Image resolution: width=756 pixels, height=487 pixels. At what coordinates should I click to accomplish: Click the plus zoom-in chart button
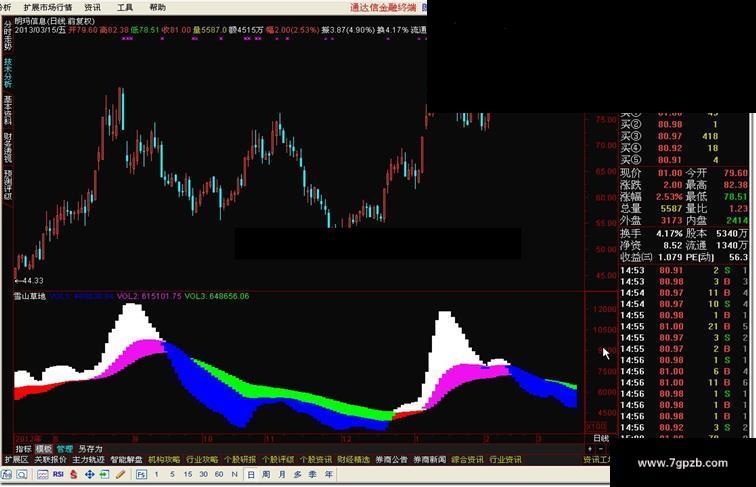pyautogui.click(x=590, y=449)
